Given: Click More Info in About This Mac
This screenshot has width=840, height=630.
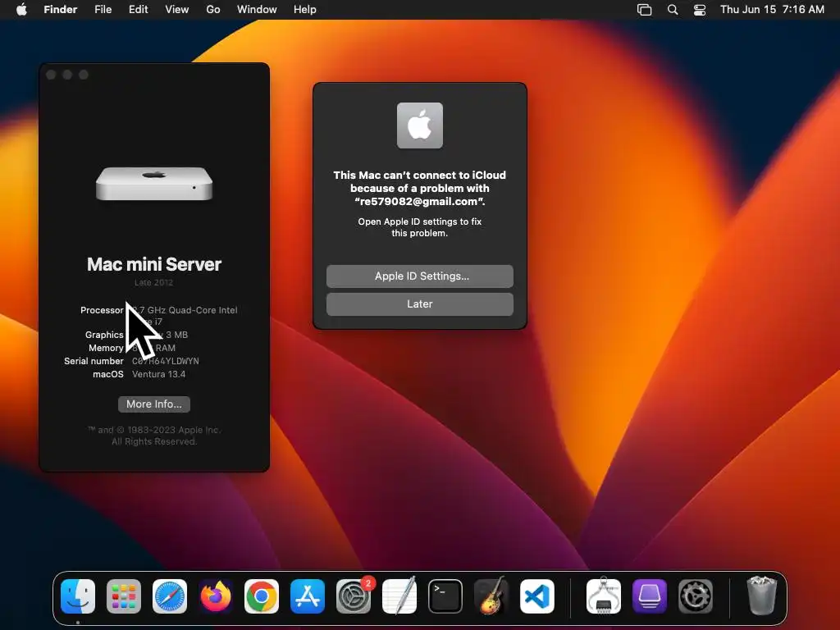Looking at the screenshot, I should (154, 404).
